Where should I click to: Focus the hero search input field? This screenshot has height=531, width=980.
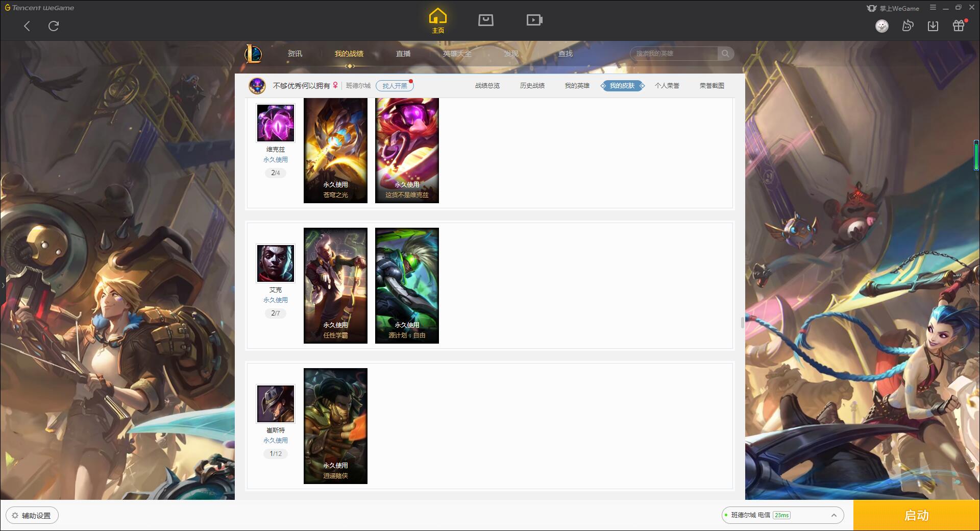[x=674, y=54]
